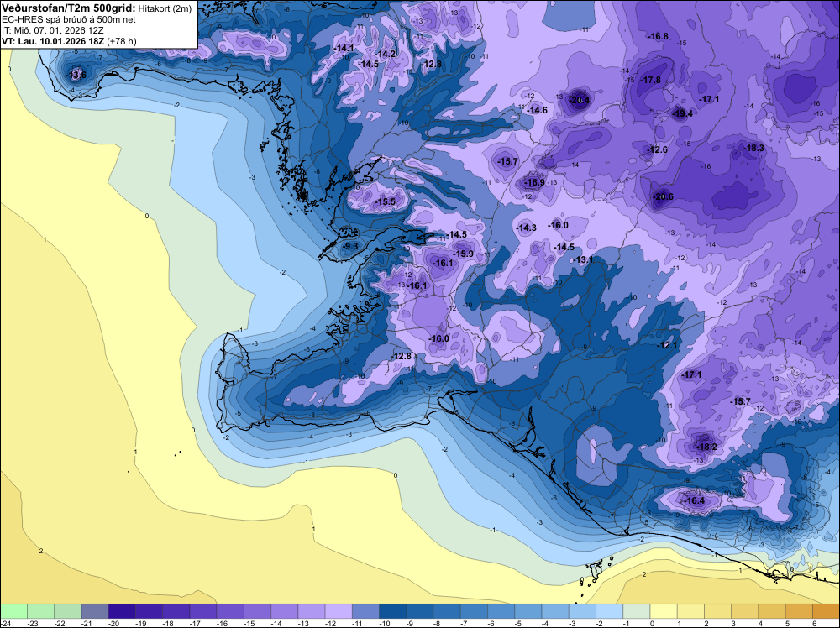
Task: Click the -13.1 temperature value
Action: click(584, 259)
